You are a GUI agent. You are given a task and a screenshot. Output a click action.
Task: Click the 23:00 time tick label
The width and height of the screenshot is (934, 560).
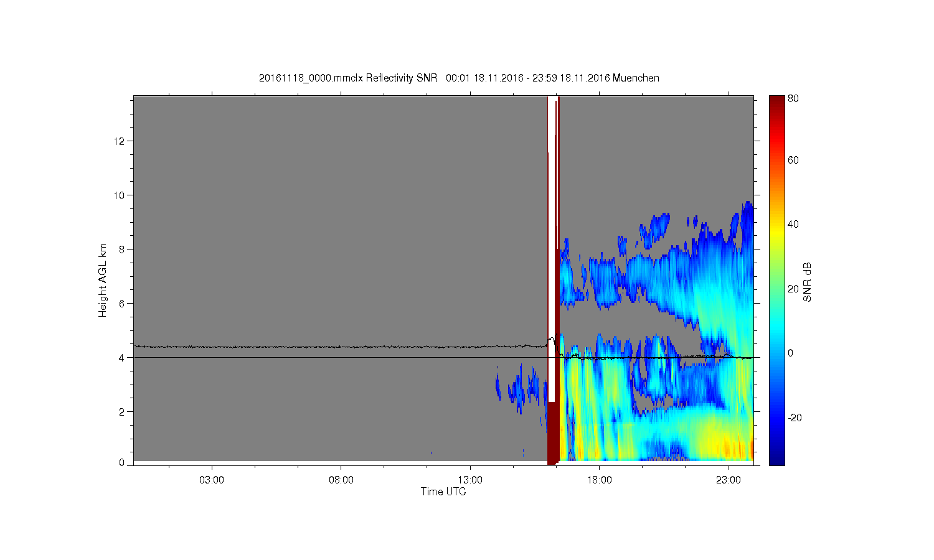pos(729,480)
